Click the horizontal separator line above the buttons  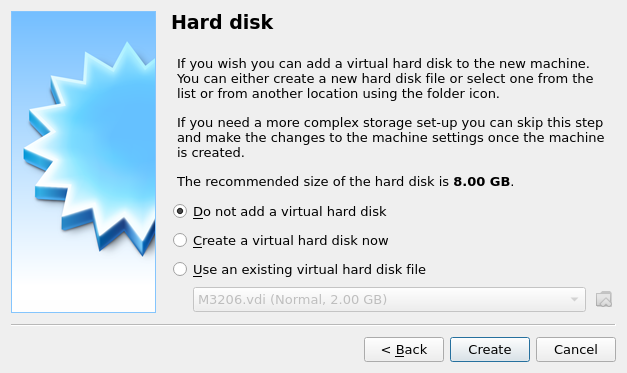[x=313, y=325]
